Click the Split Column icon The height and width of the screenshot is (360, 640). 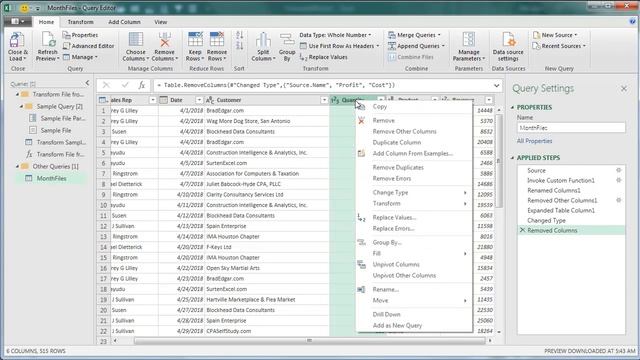click(263, 40)
